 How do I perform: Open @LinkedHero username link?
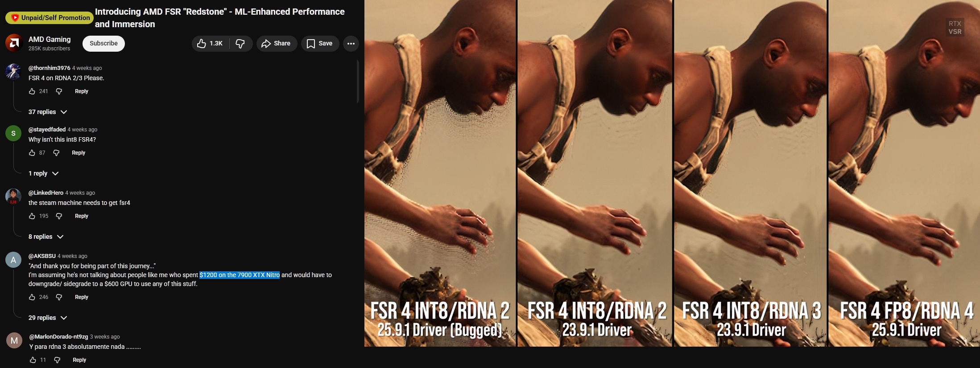click(46, 193)
